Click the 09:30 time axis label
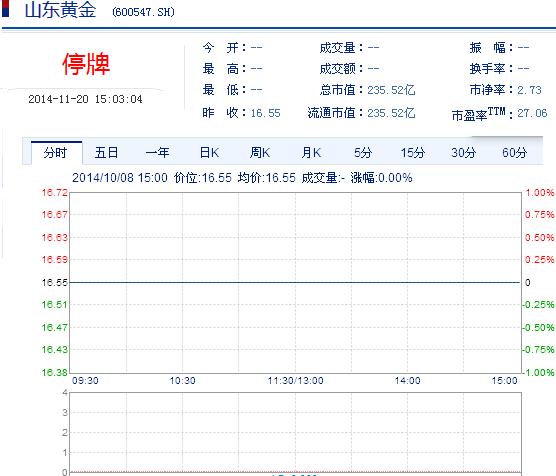The height and width of the screenshot is (476, 556). click(85, 381)
